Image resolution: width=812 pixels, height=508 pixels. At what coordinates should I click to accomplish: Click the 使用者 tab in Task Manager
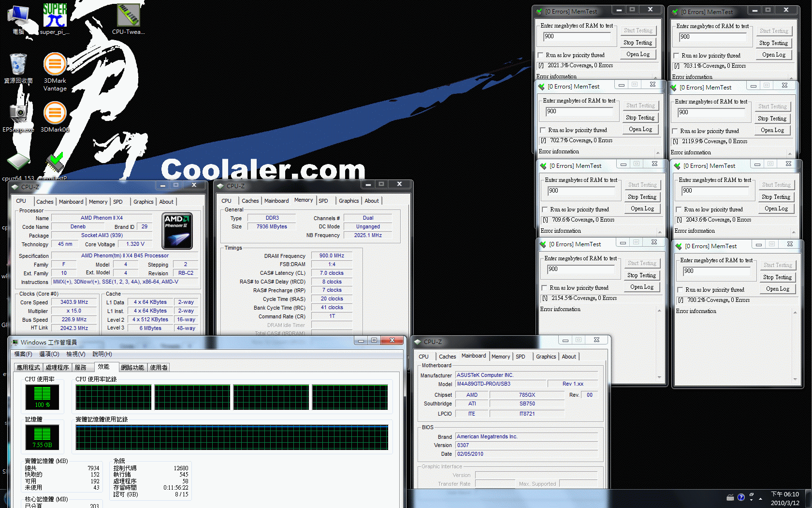coord(159,368)
